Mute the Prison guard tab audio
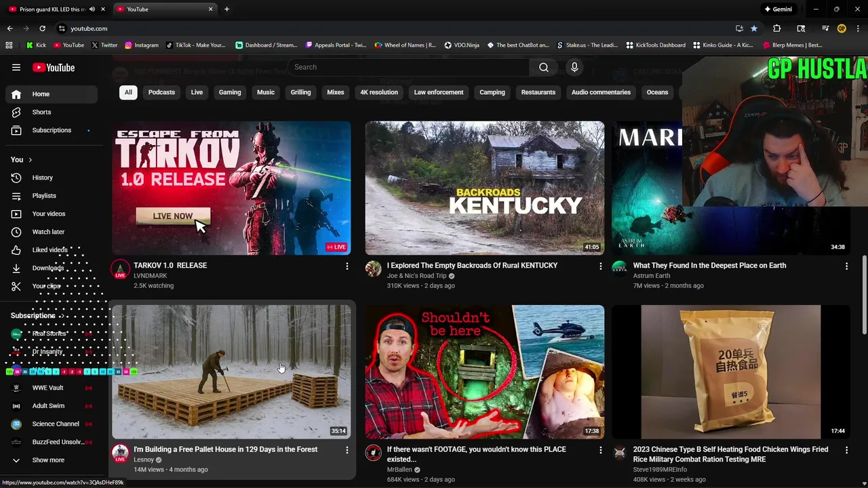This screenshot has height=488, width=868. pyautogui.click(x=92, y=9)
